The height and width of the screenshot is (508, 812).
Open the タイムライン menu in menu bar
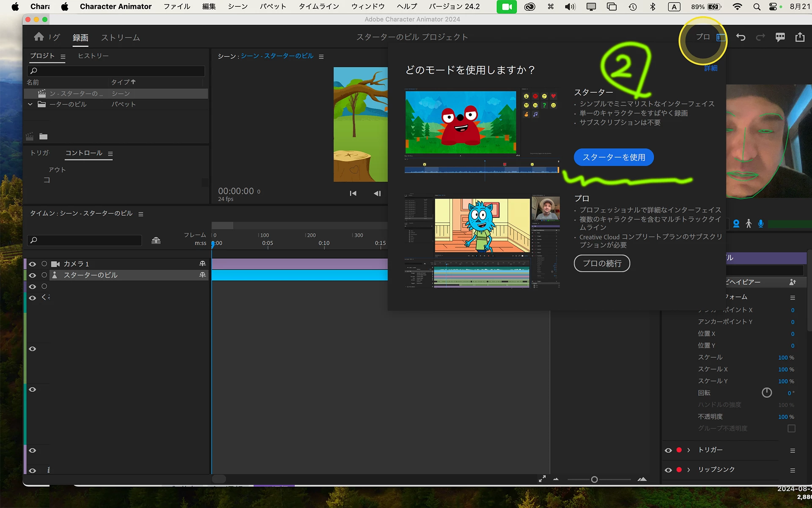point(319,6)
